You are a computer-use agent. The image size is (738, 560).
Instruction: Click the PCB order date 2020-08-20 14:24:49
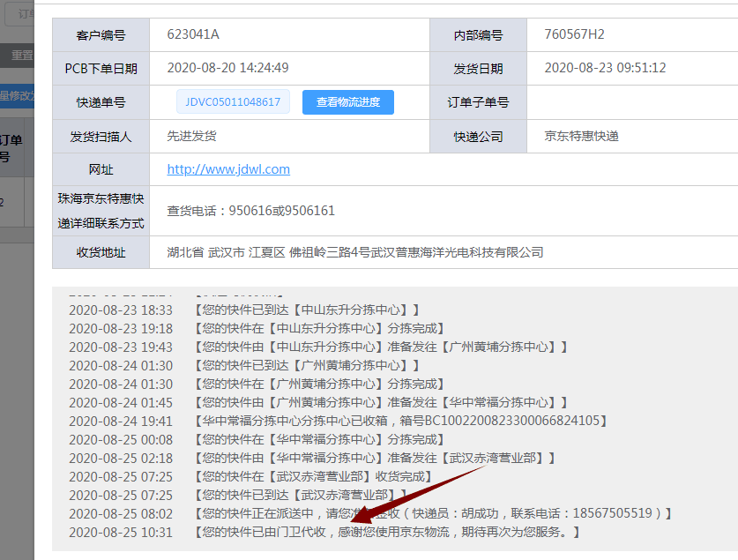click(227, 68)
